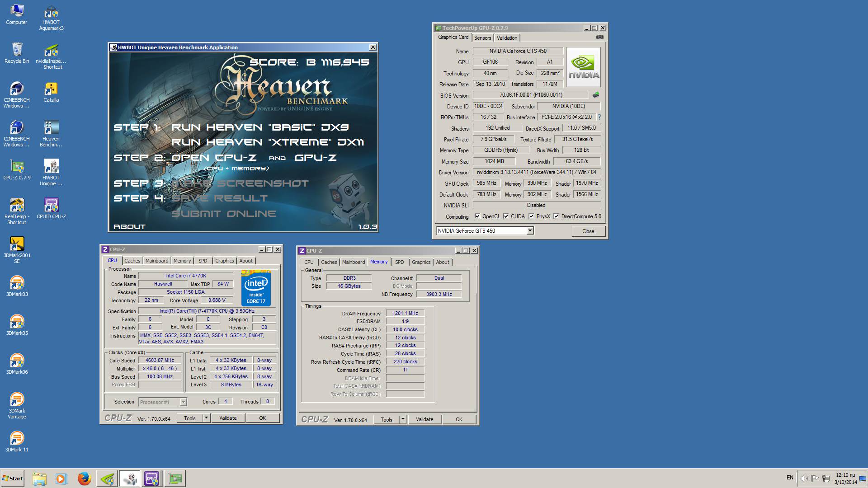Image resolution: width=868 pixels, height=488 pixels.
Task: Click Run Heaven "Basic" DX9
Action: point(260,127)
